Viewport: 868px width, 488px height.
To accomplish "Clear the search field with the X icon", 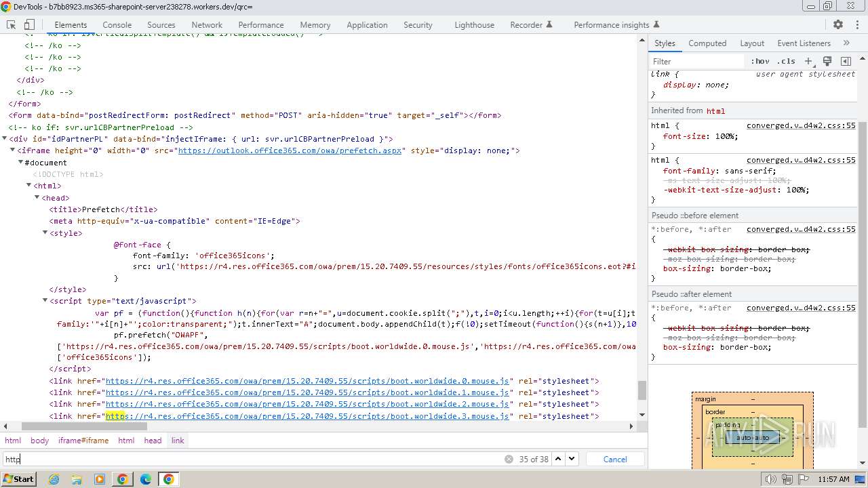I will tap(509, 459).
